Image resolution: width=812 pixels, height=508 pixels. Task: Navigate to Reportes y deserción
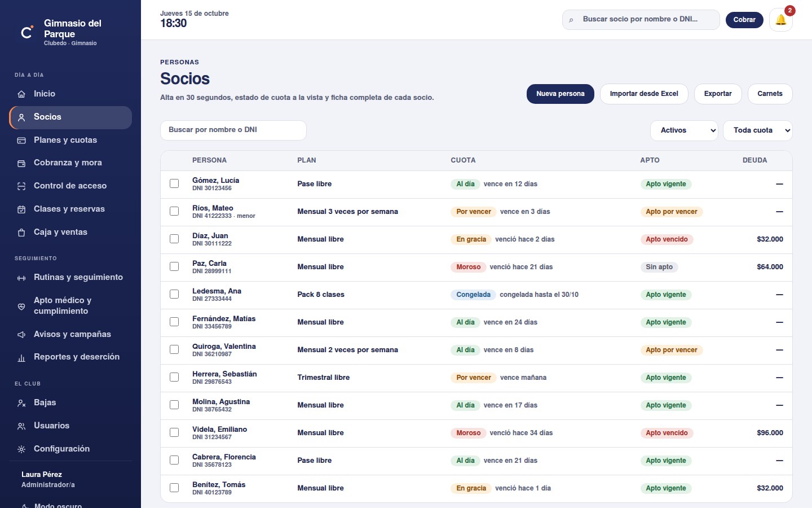(70, 357)
